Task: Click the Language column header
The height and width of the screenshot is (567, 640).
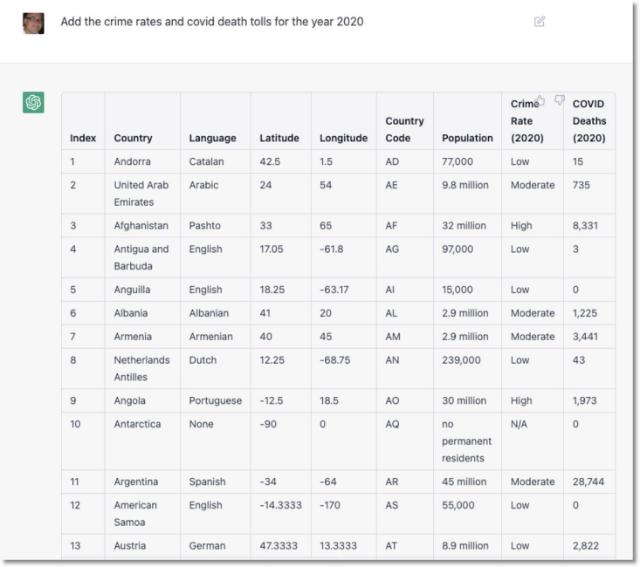Action: coord(212,138)
